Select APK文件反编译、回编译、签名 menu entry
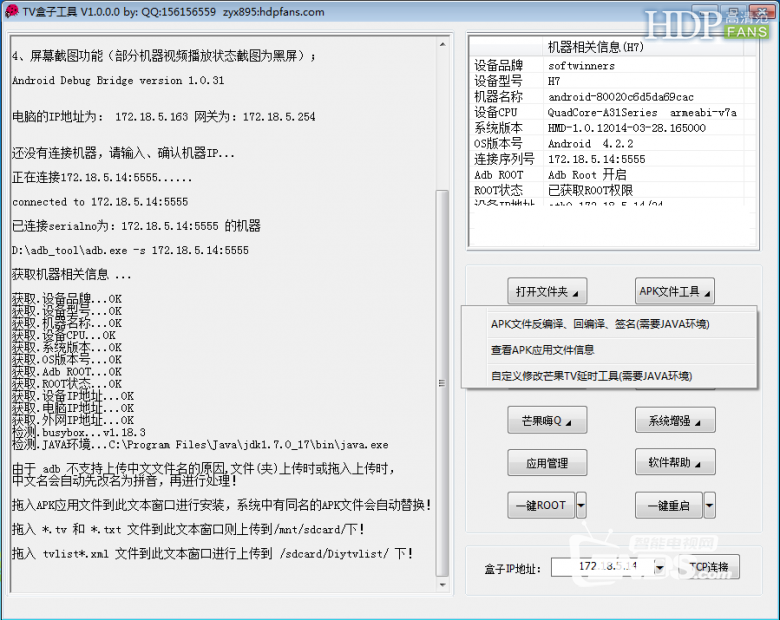Viewport: 780px width, 620px height. tap(599, 324)
